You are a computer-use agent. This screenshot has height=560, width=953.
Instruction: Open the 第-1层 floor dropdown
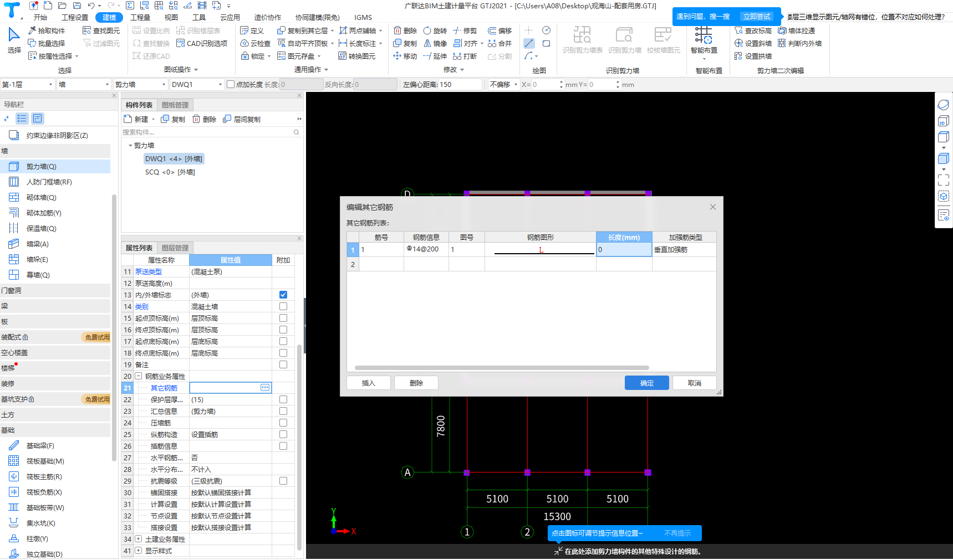pos(28,84)
